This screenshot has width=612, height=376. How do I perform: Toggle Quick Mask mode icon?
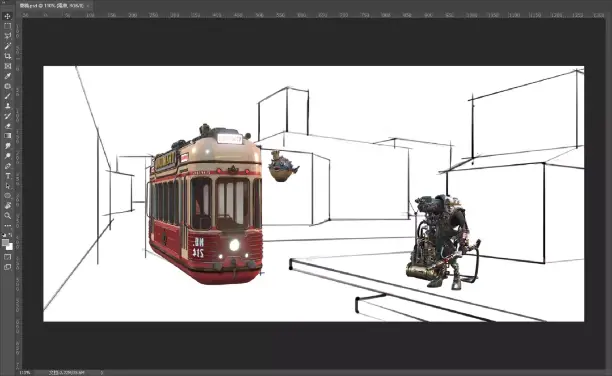pyautogui.click(x=7, y=257)
